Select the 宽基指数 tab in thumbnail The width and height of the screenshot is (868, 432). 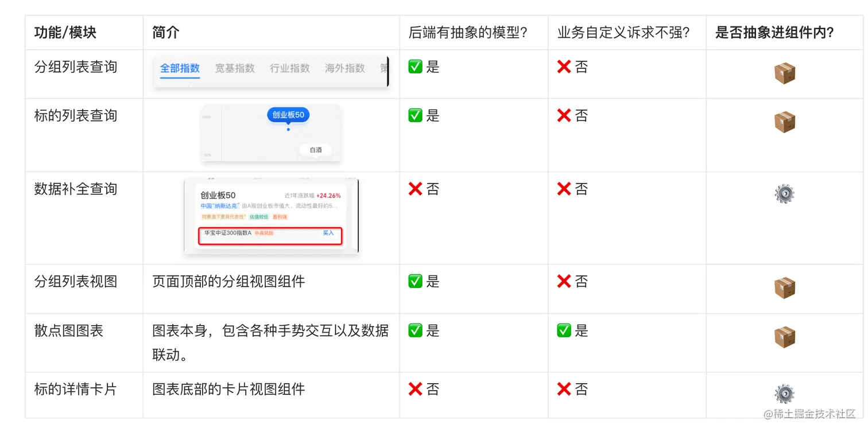pos(235,68)
